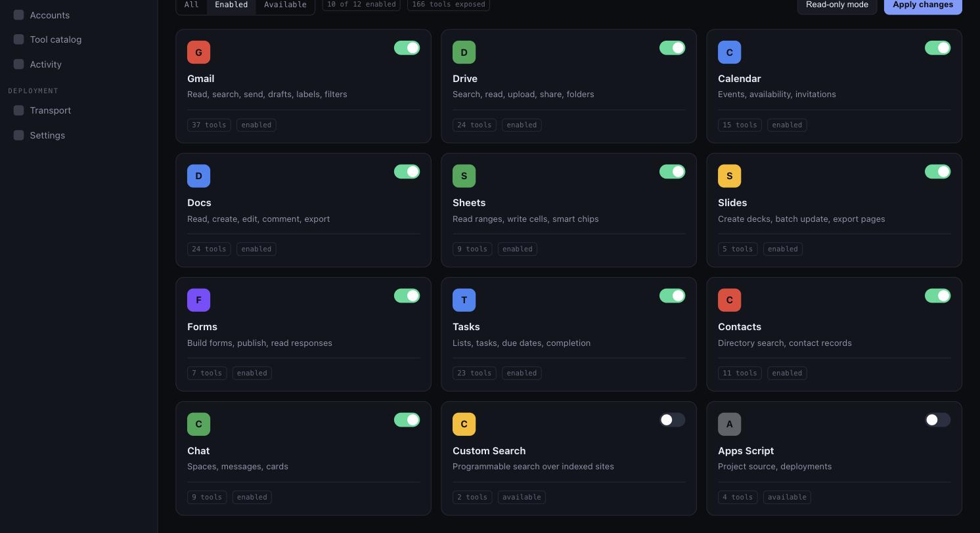Toggle off the Slides service

[x=937, y=172]
